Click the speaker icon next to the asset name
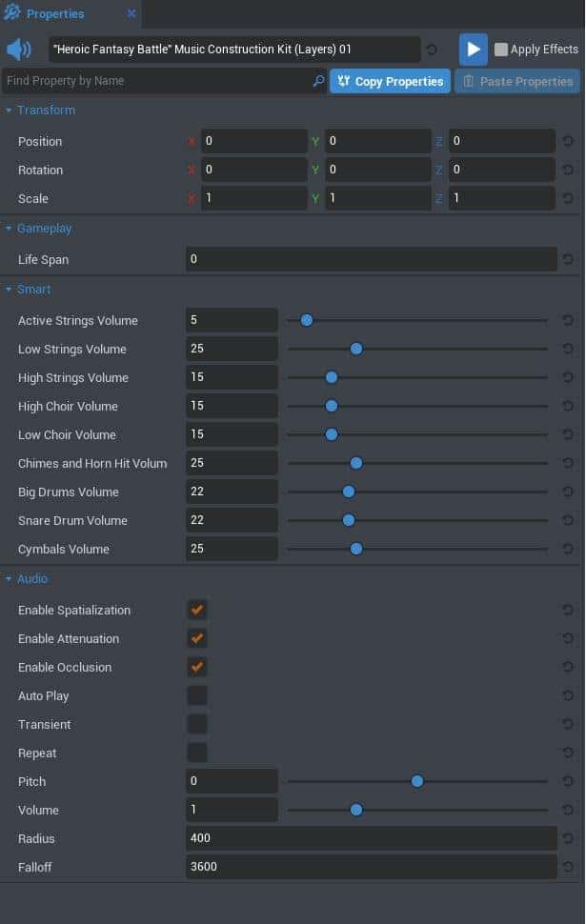 (18, 49)
